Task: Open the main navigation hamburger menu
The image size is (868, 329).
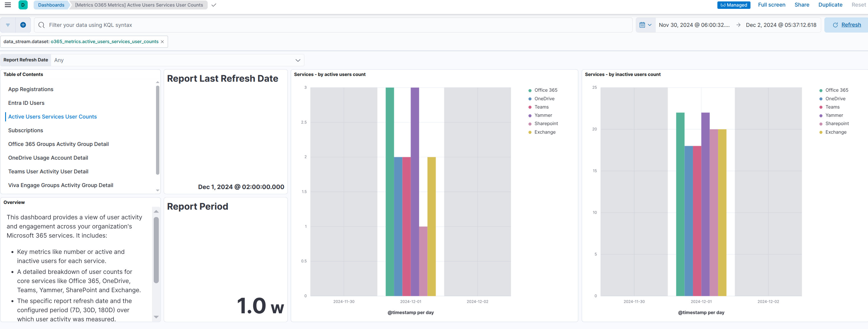Action: pos(7,5)
